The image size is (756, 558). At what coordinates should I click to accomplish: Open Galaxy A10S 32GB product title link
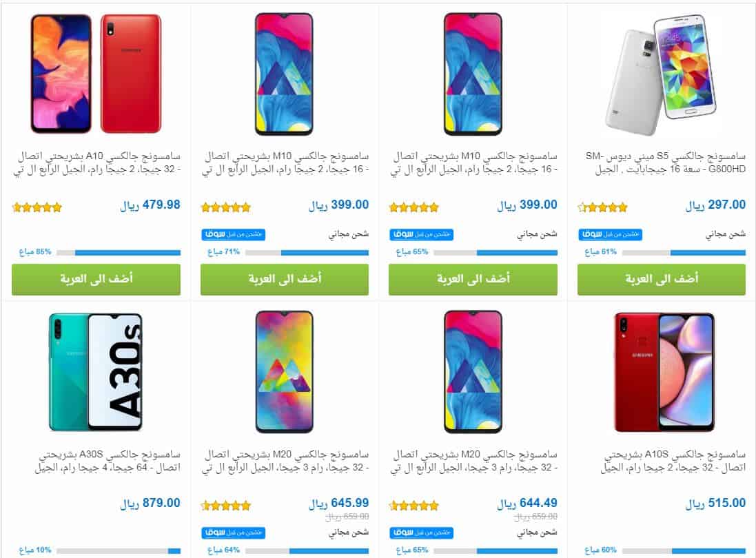673,461
